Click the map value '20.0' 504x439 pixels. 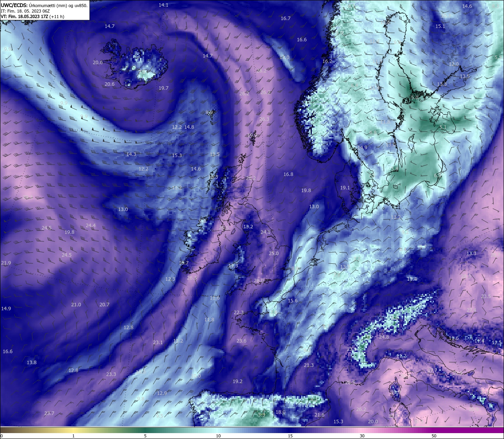[x=373, y=422]
